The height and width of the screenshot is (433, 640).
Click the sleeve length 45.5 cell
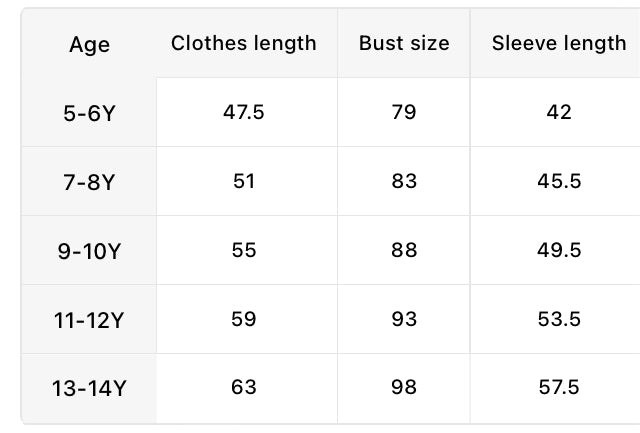[x=559, y=181]
